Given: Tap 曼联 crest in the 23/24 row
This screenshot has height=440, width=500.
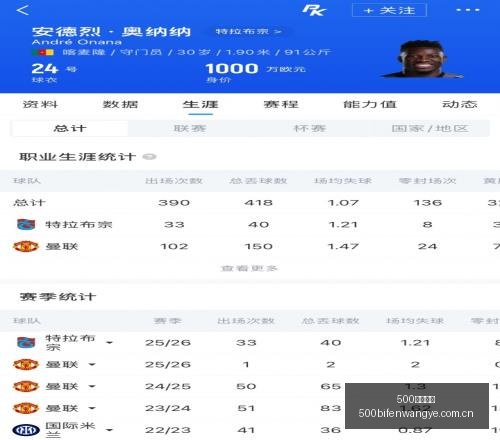Looking at the screenshot, I should (x=26, y=408).
